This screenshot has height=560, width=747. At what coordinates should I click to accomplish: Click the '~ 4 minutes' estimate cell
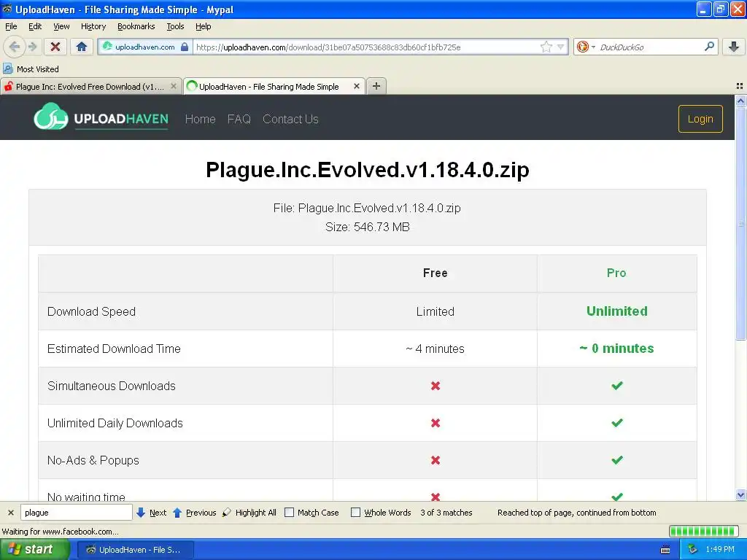[x=435, y=349]
